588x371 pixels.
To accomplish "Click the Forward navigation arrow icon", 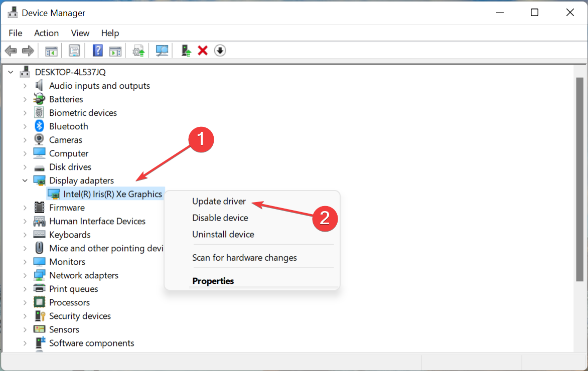I will (28, 50).
